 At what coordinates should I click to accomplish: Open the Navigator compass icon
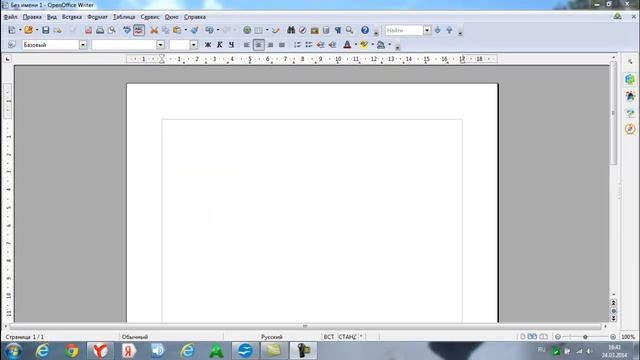coord(302,30)
